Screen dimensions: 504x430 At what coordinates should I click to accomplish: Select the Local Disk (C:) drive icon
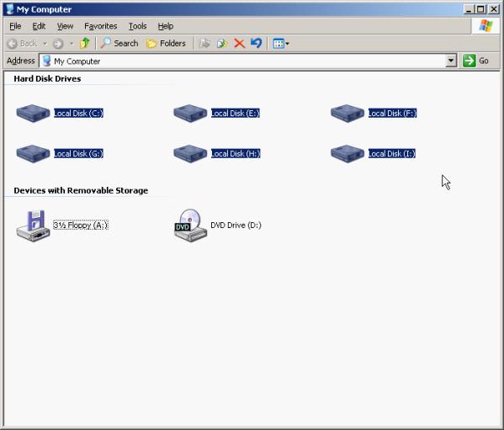pyautogui.click(x=33, y=113)
